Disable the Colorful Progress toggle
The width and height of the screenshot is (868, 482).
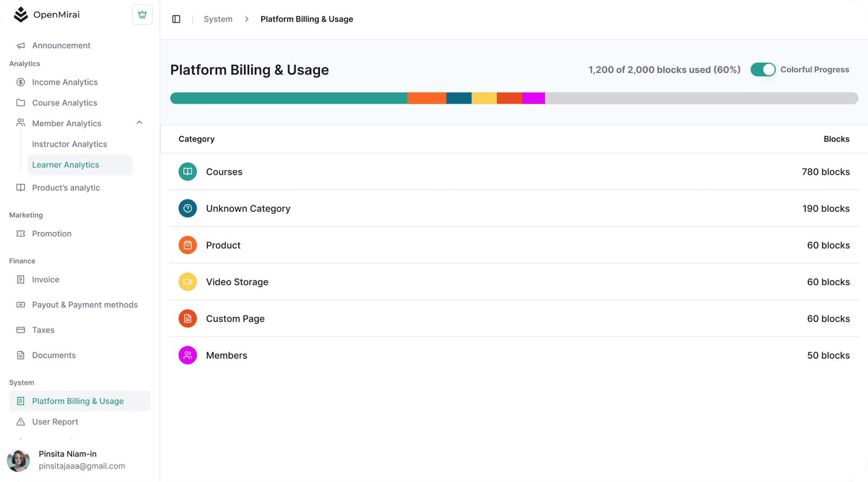click(763, 70)
